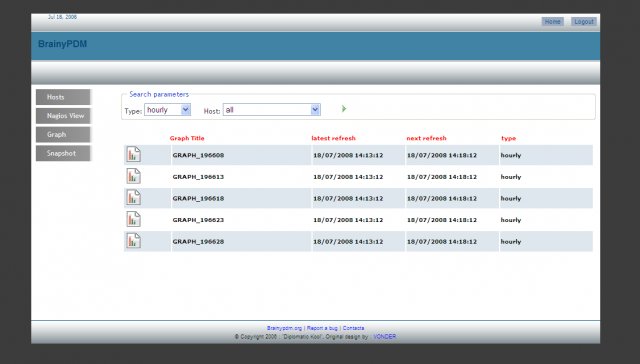Click hourly type cell of GRAPH_196613

coord(511,177)
